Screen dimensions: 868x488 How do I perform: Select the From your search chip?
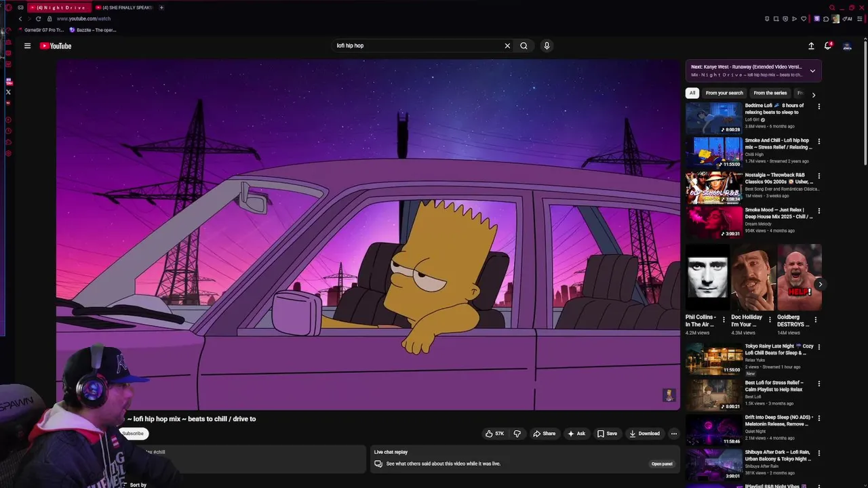click(724, 93)
